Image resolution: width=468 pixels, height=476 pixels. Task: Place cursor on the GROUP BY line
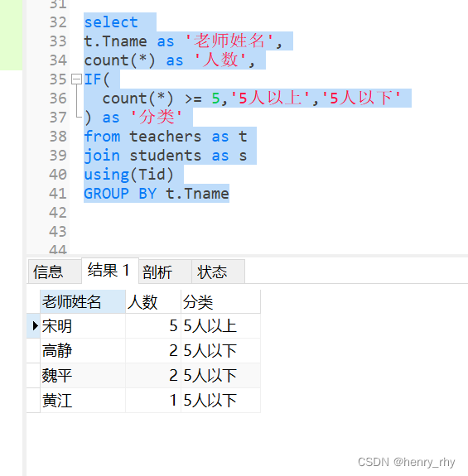pyautogui.click(x=157, y=194)
